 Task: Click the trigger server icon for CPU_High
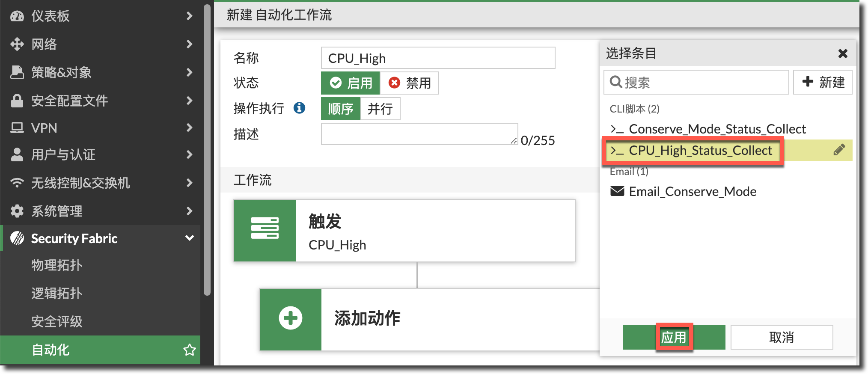point(265,229)
